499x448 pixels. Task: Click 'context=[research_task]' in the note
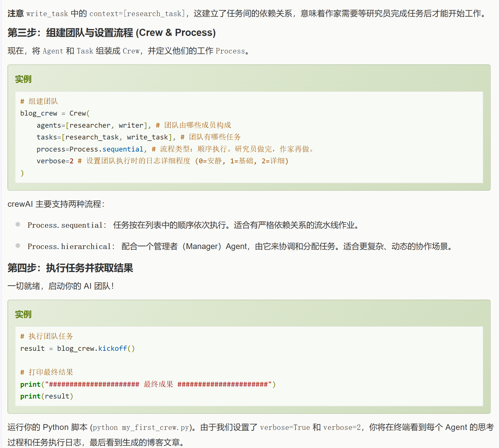(137, 14)
